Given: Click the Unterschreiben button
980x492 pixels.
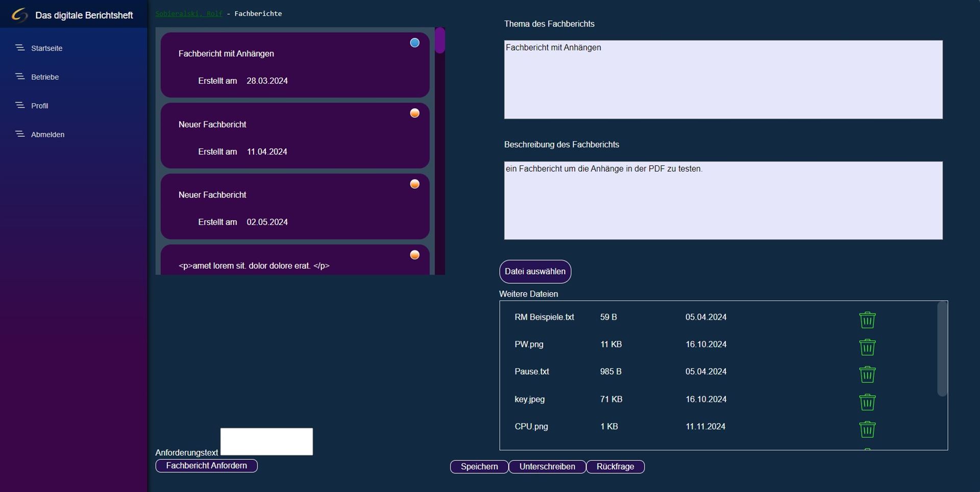Looking at the screenshot, I should (547, 466).
